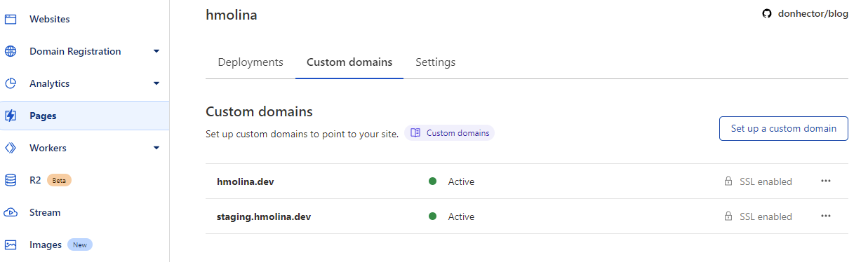Click Active status text for staging.hmolina.dev
The width and height of the screenshot is (868, 262).
(461, 216)
